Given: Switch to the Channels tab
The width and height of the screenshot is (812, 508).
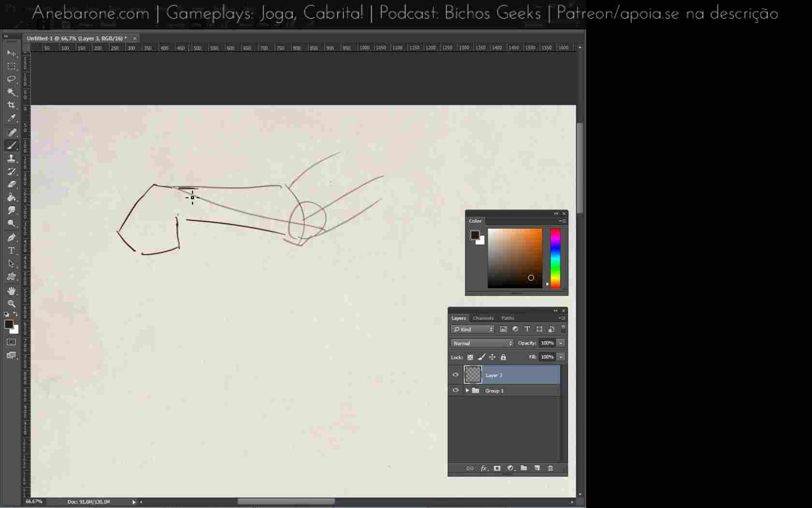Looking at the screenshot, I should click(x=483, y=318).
